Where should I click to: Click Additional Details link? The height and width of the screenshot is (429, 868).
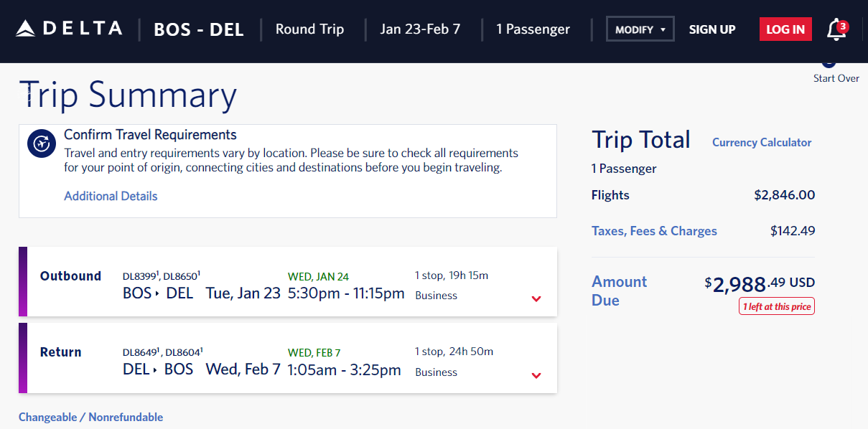[x=111, y=196]
